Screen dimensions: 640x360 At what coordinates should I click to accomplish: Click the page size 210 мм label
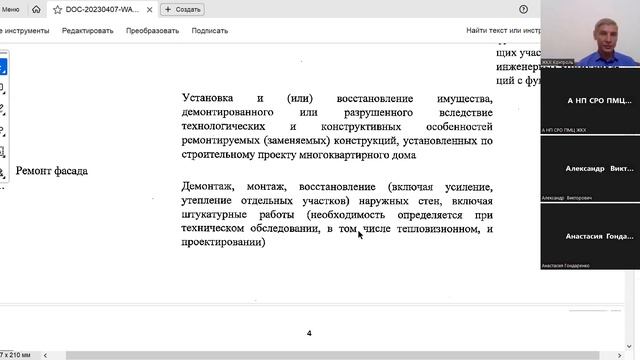(x=16, y=355)
